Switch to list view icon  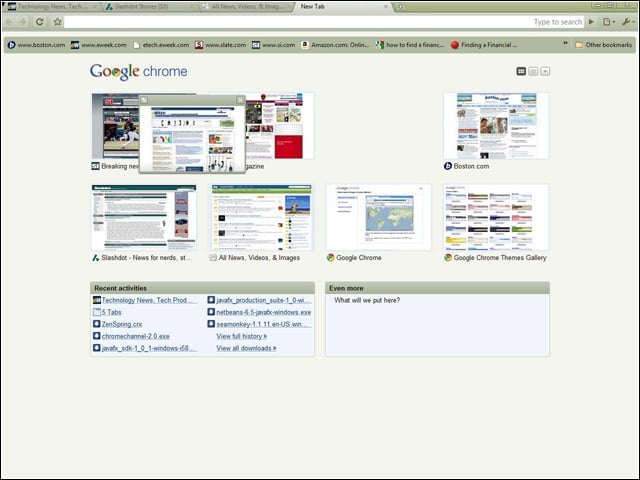pos(533,71)
